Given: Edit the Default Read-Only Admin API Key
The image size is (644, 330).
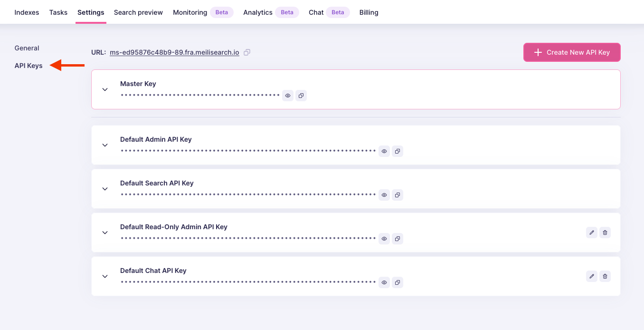Looking at the screenshot, I should tap(591, 233).
